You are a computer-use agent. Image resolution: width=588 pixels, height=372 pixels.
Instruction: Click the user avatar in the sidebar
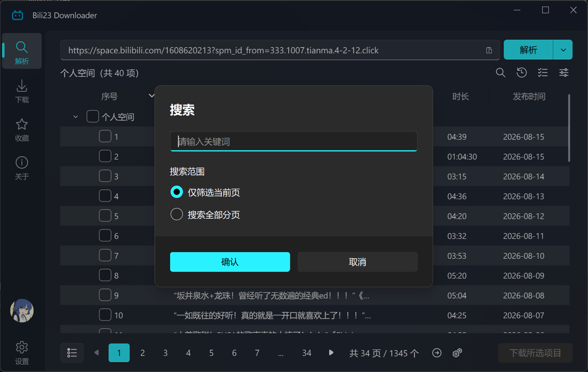(22, 311)
